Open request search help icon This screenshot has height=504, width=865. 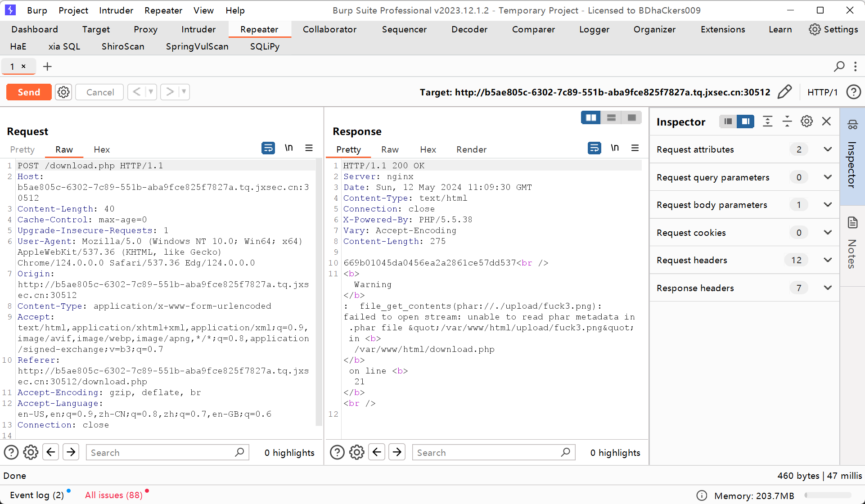[x=11, y=452]
